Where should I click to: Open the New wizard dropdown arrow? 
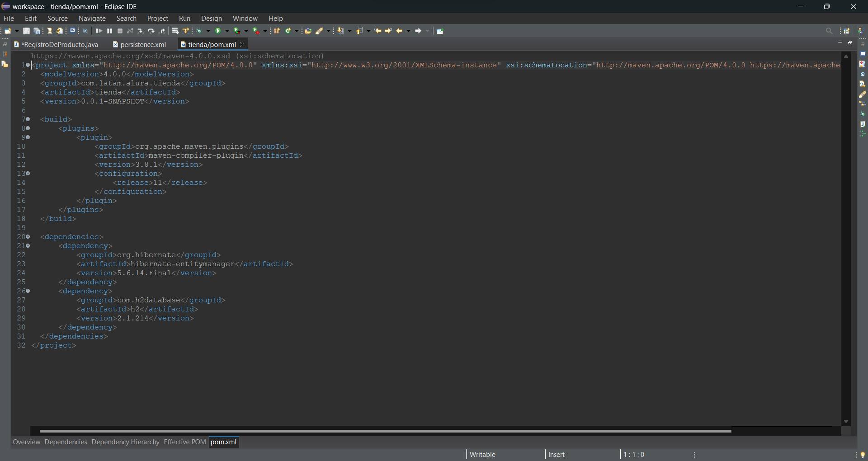click(17, 31)
